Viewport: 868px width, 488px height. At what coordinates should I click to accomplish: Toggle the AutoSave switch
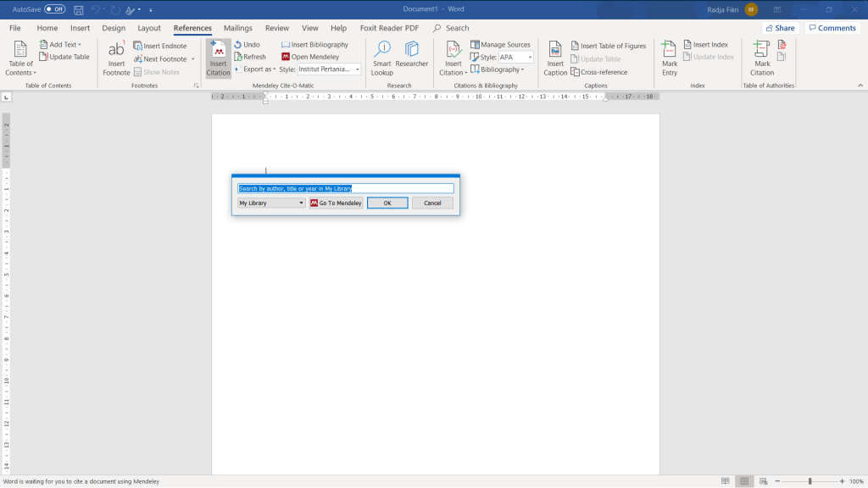tap(55, 9)
